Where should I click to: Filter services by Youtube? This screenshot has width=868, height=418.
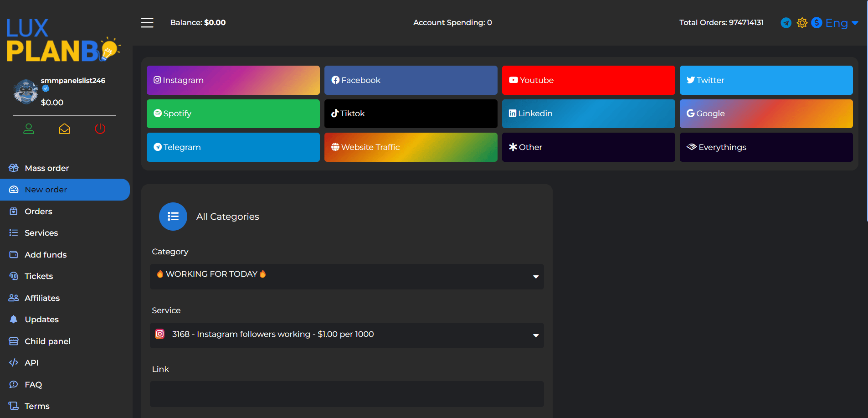(589, 80)
